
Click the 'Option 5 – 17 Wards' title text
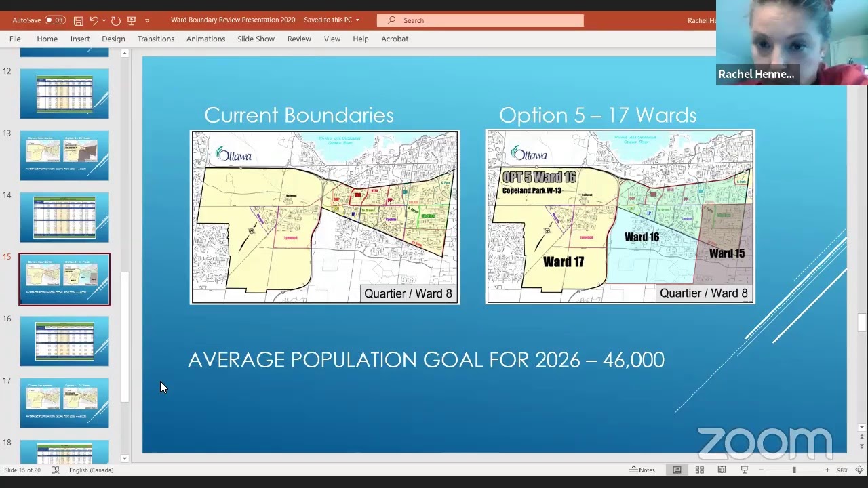coord(597,115)
